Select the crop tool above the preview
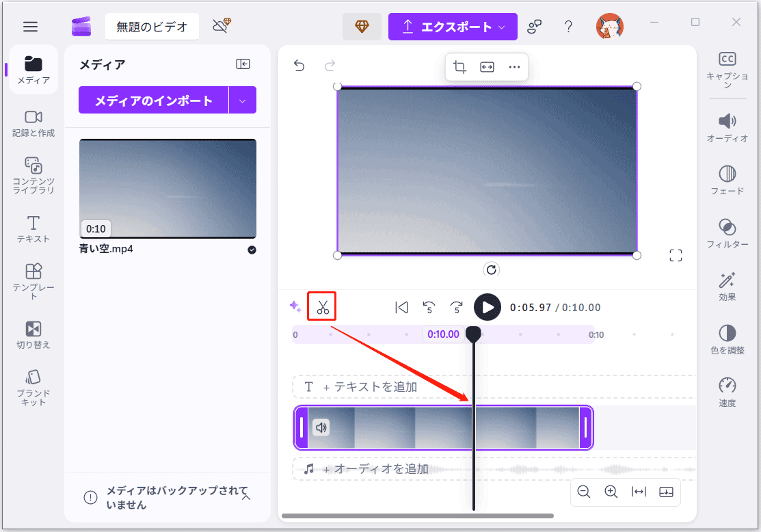Screen dimensions: 761x532 point(459,66)
